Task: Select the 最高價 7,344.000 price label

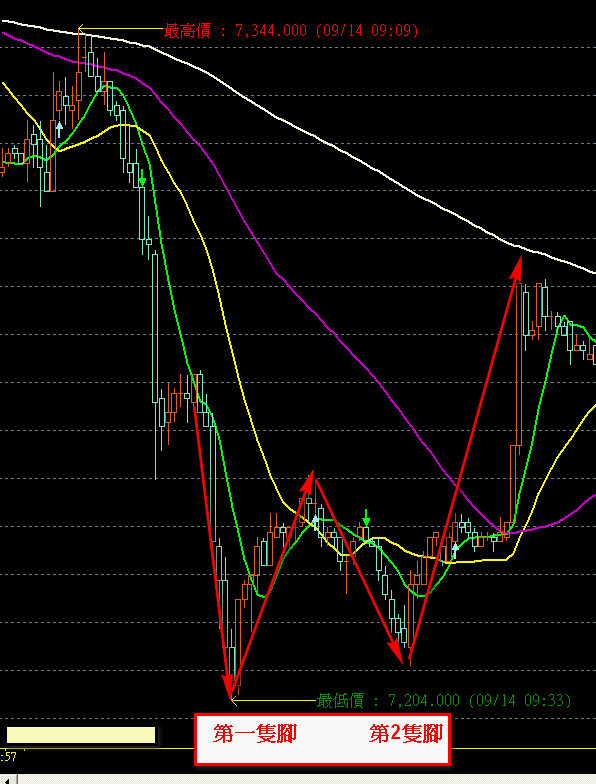Action: pos(291,30)
